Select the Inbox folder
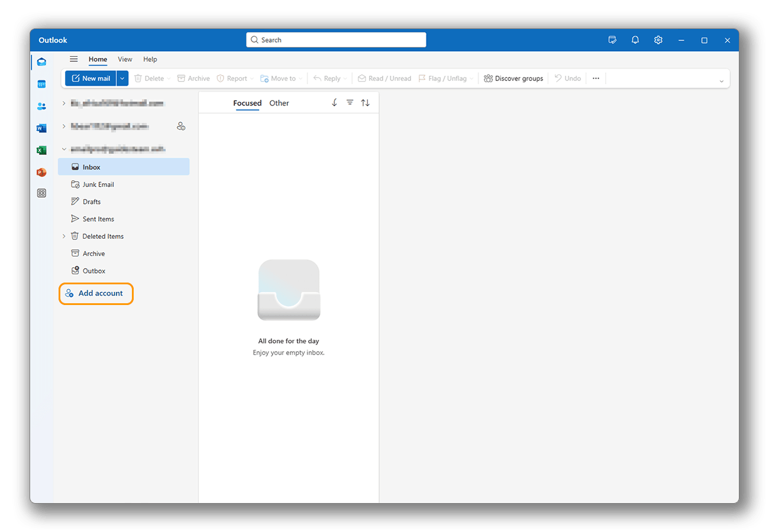The height and width of the screenshot is (532, 769). point(124,167)
